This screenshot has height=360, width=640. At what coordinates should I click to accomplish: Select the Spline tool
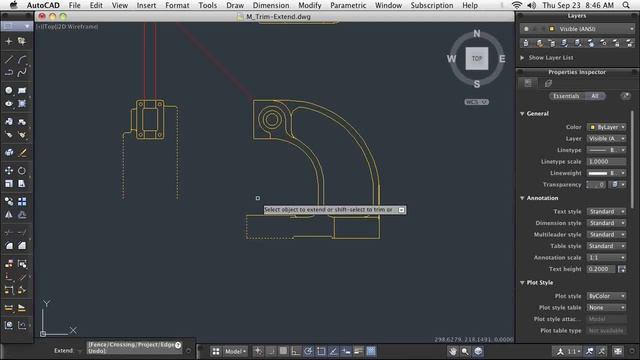[x=22, y=73]
